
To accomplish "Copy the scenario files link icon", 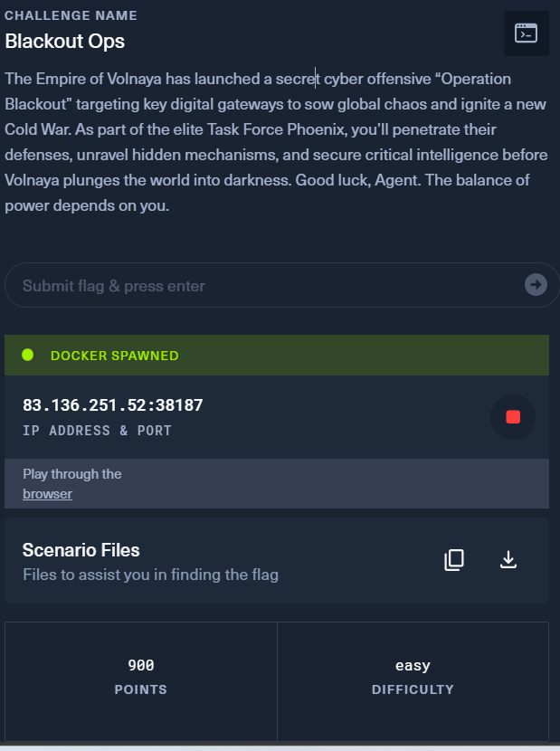I will pos(454,560).
